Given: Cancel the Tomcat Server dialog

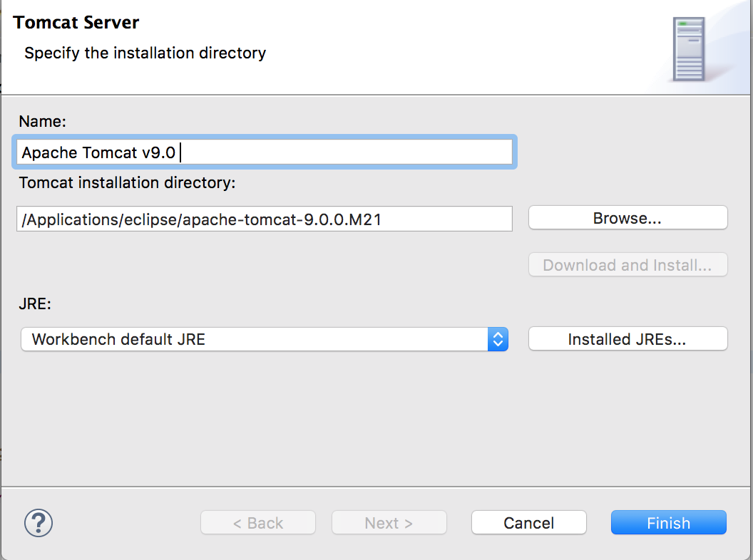Looking at the screenshot, I should point(528,522).
